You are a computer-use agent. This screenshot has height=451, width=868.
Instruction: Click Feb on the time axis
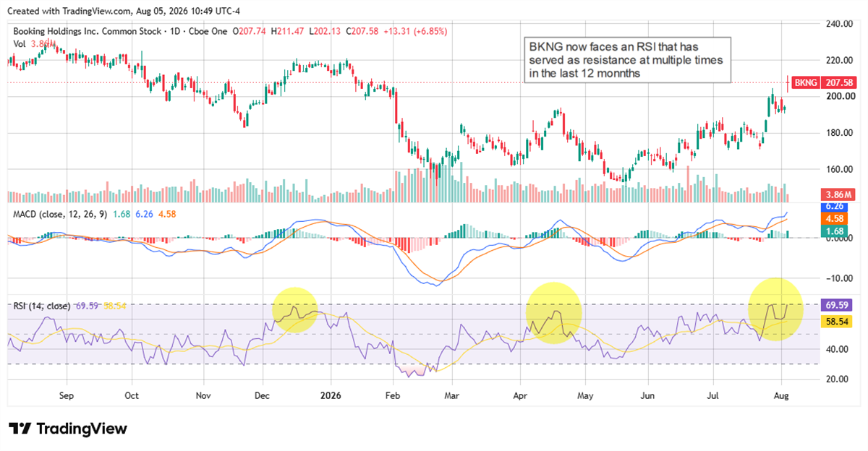[x=393, y=396]
